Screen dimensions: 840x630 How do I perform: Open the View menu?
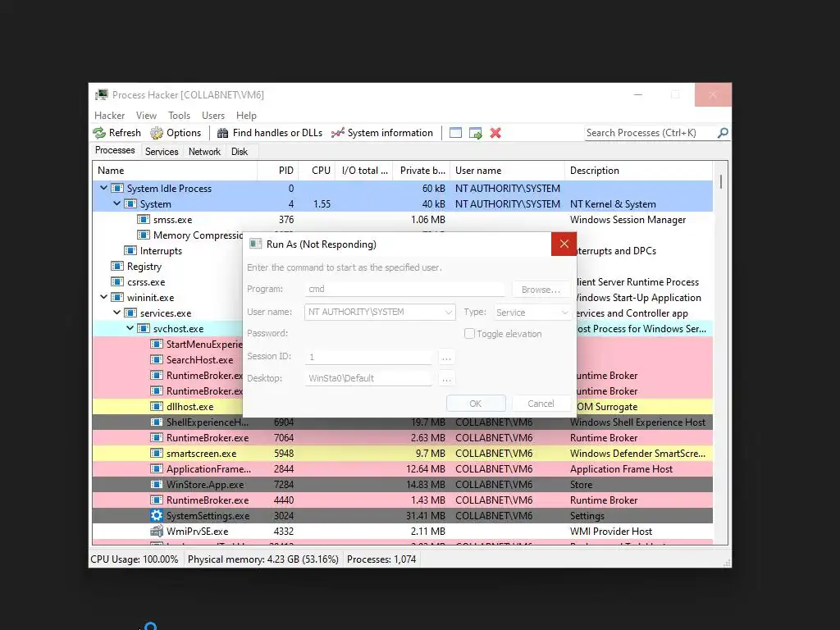146,116
